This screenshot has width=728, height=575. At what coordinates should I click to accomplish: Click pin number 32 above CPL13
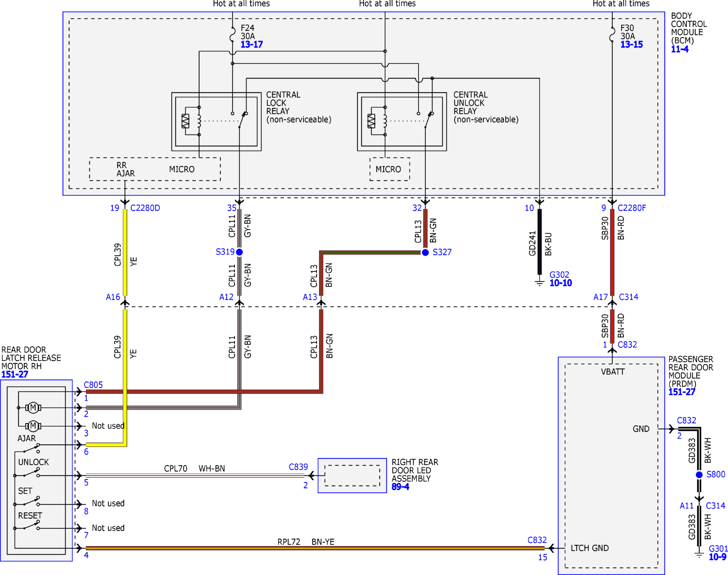(417, 208)
